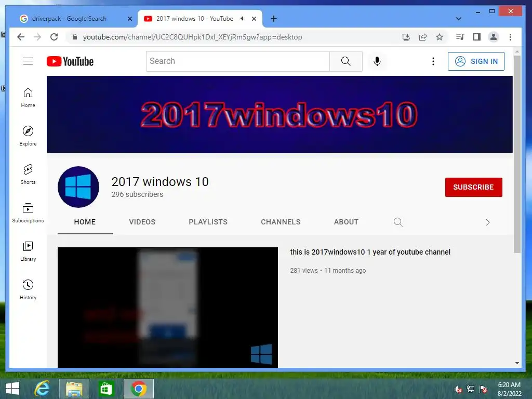
Task: Bookmark this page with star icon
Action: tap(440, 37)
